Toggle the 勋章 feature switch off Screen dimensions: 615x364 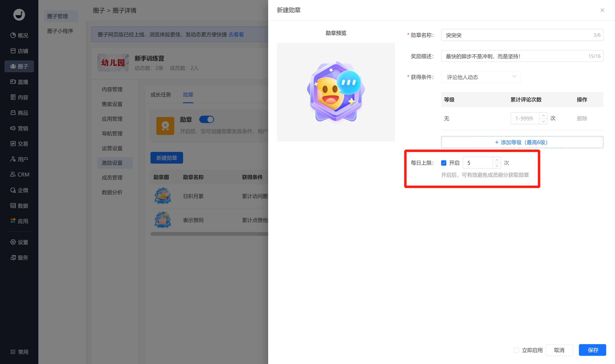(x=207, y=119)
